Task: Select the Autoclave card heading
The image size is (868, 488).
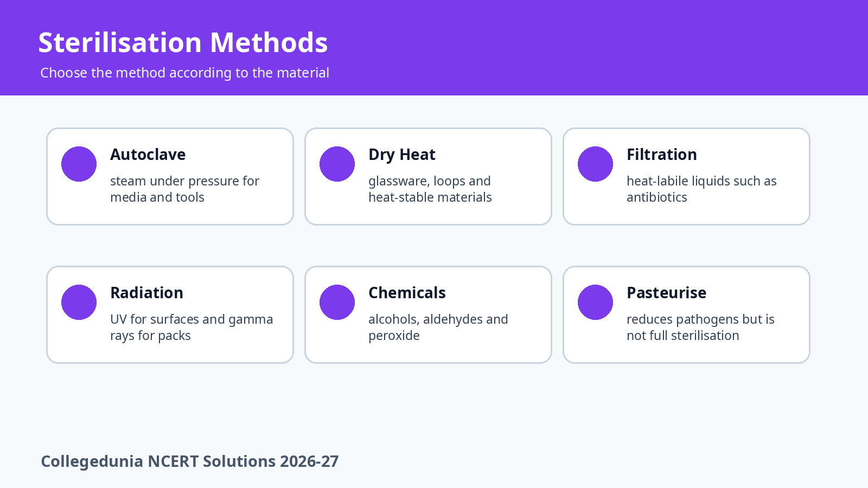Action: [148, 155]
